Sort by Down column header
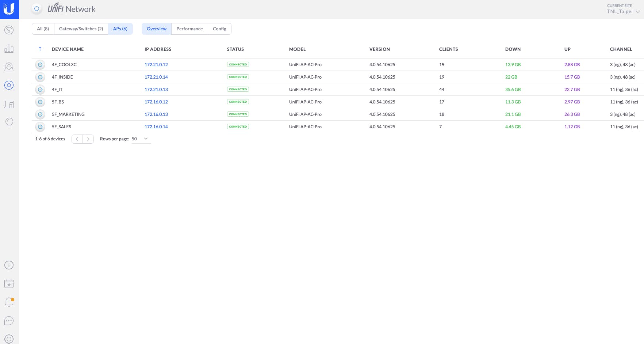The image size is (644, 344). click(513, 49)
